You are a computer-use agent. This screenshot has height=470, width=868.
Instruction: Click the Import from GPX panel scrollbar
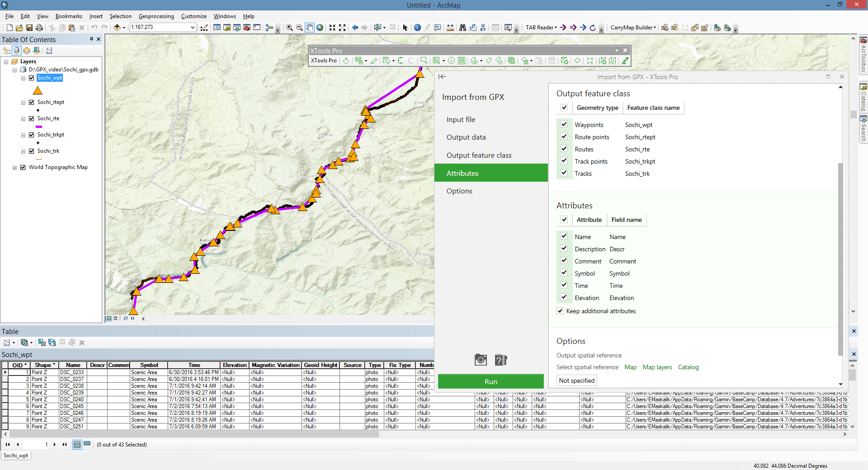click(840, 259)
